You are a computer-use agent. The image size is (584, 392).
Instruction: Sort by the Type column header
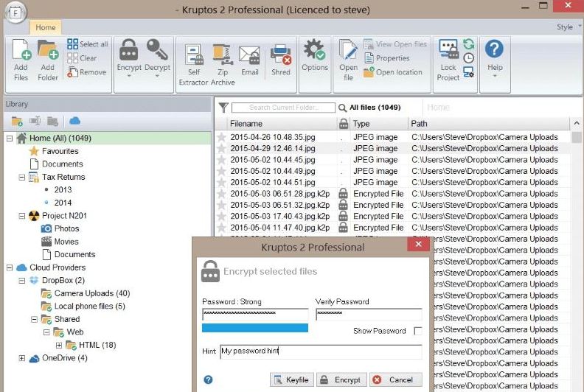378,124
